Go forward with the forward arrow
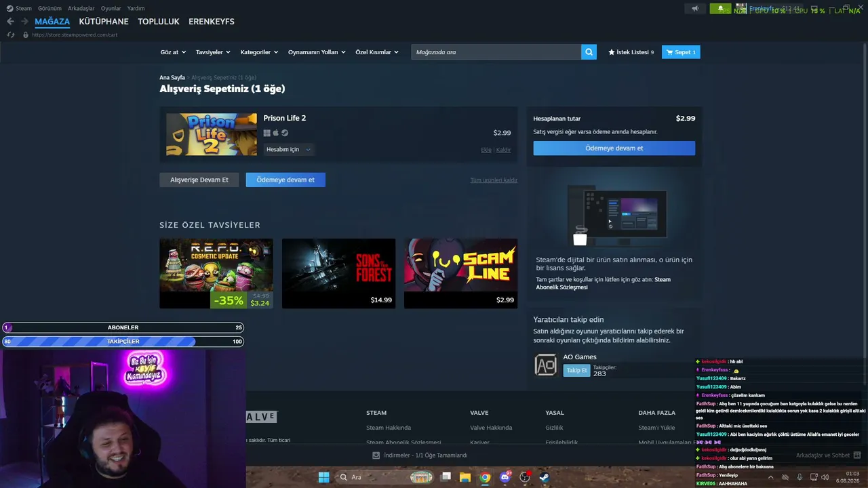The width and height of the screenshot is (868, 488). 24,22
